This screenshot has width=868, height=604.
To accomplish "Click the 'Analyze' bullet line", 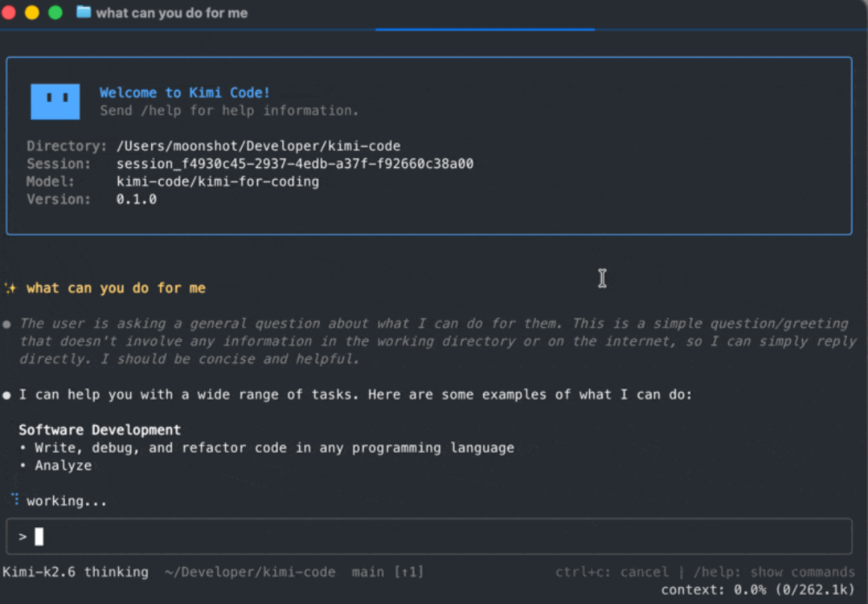I will (55, 465).
